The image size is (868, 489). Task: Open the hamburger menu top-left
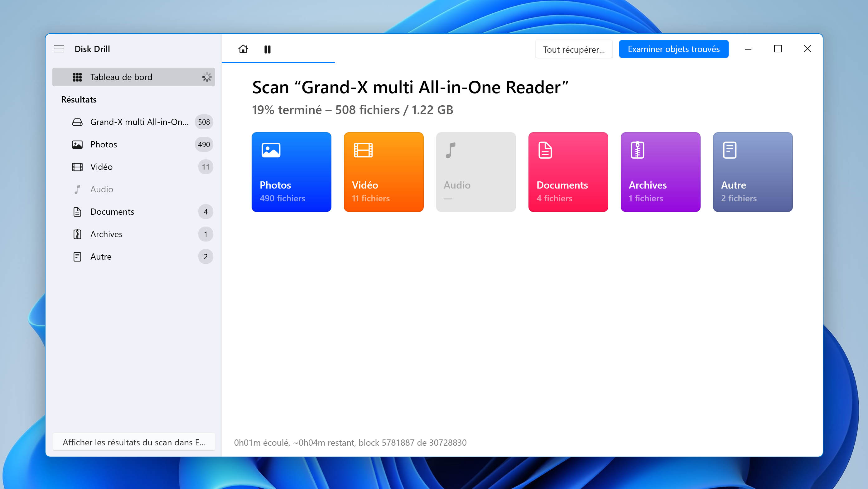tap(58, 49)
